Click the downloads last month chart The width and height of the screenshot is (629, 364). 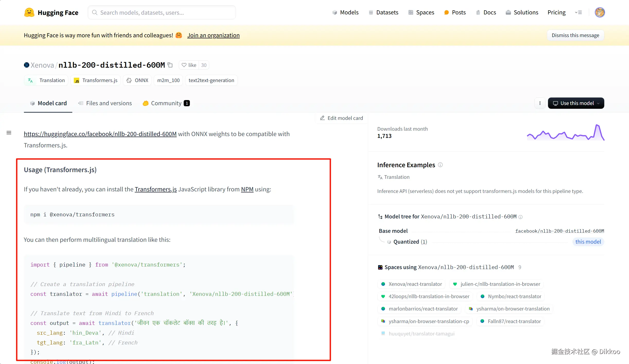(565, 133)
